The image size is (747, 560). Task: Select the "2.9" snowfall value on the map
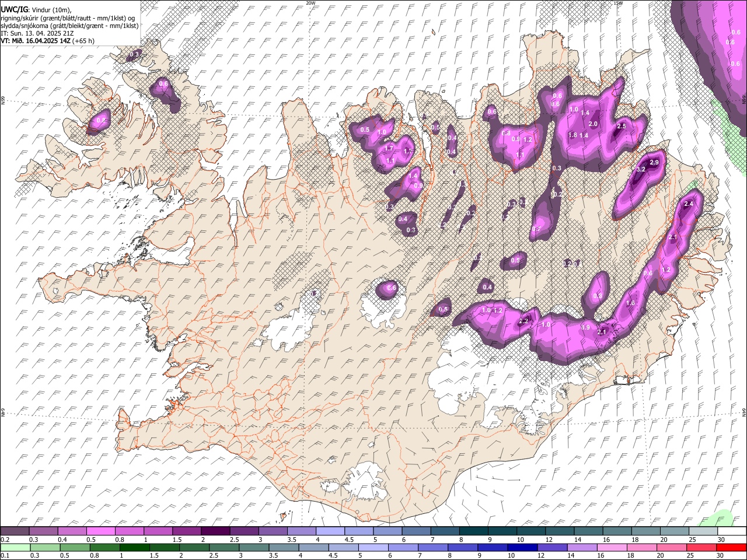click(x=654, y=162)
